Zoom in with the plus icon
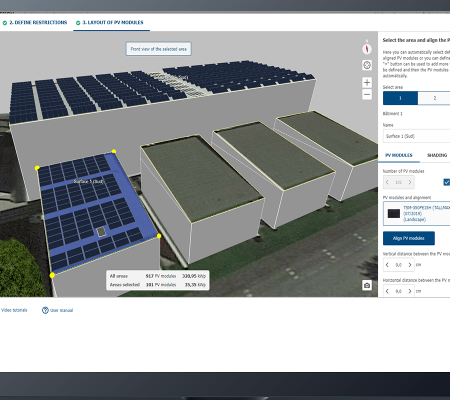This screenshot has width=450, height=400. 367,82
